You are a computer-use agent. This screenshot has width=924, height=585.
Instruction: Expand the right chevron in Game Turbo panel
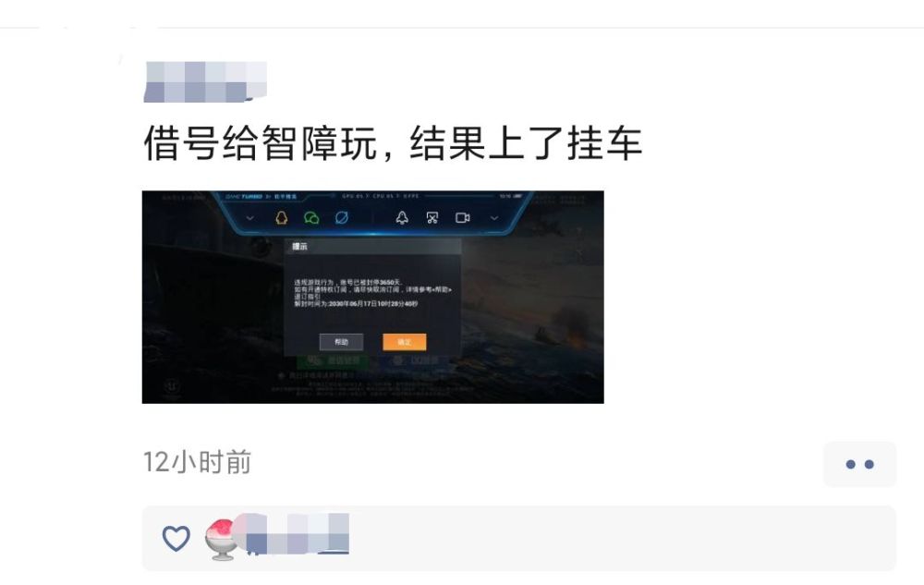click(x=494, y=218)
